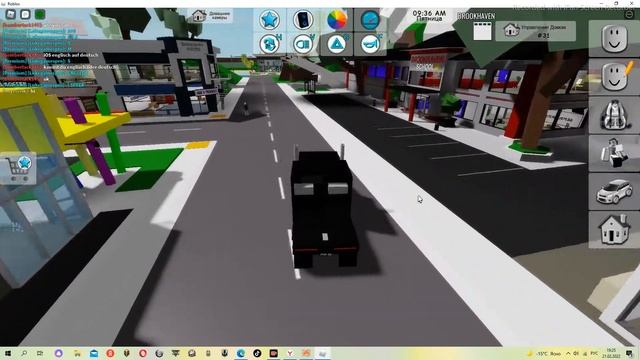
Task: Open the Opera browser taskbar icon
Action: pos(143,353)
